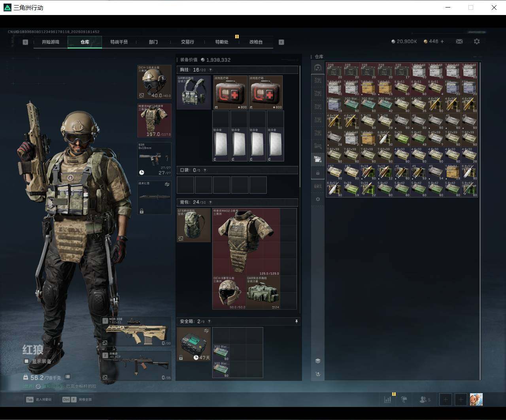Select the MDR 308 primary weapon slot
506x420 pixels.
[x=136, y=331]
